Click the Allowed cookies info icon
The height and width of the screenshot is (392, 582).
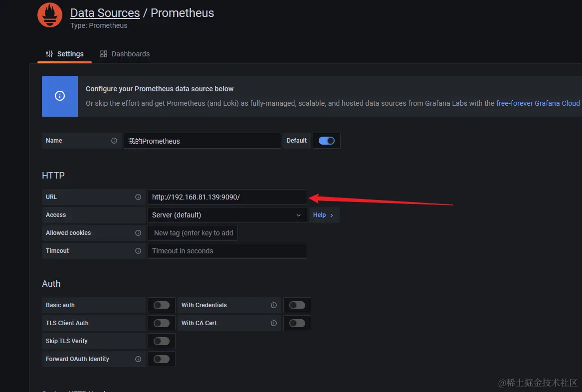click(138, 233)
